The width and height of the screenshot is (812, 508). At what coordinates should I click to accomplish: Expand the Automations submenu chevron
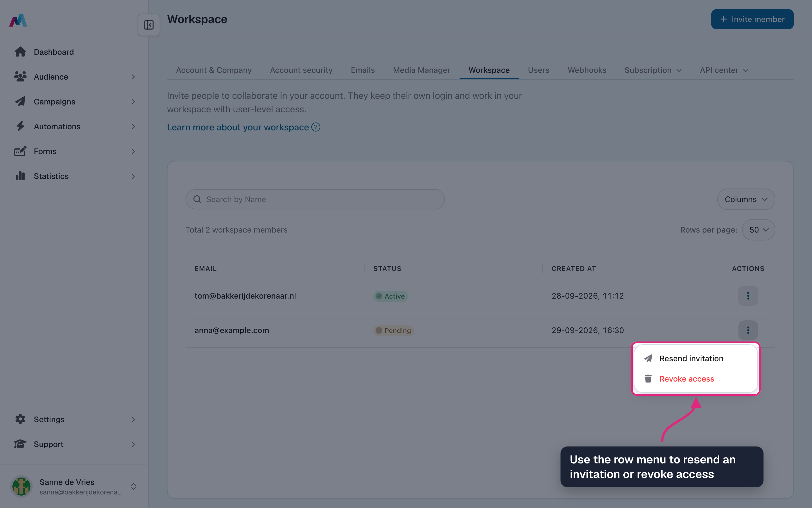[133, 127]
